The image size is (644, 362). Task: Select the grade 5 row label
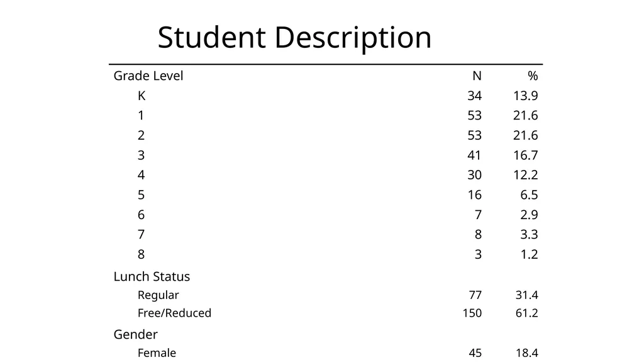tap(142, 195)
